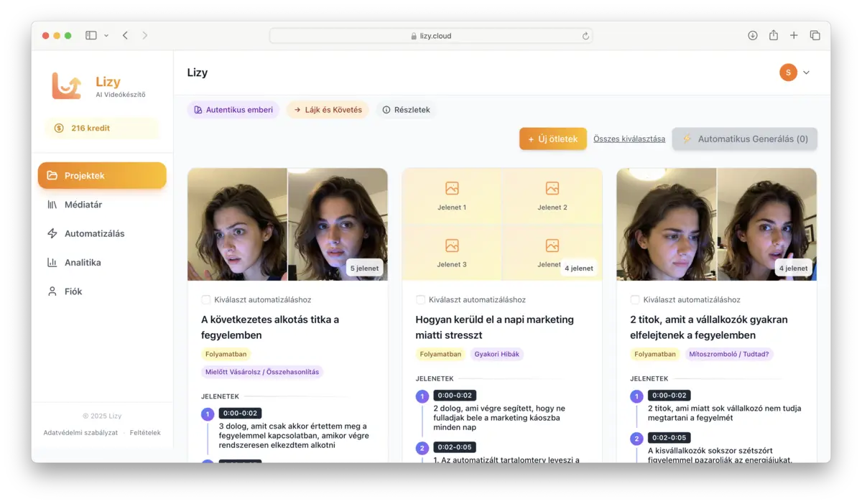Click scene 2 marker on 2 titok card
The height and width of the screenshot is (504, 862).
coord(636,439)
